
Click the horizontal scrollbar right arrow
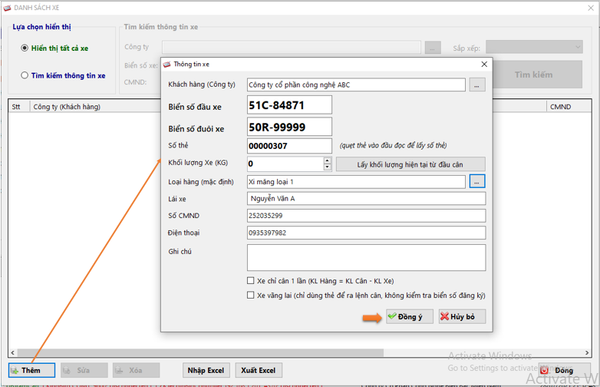[x=587, y=353]
